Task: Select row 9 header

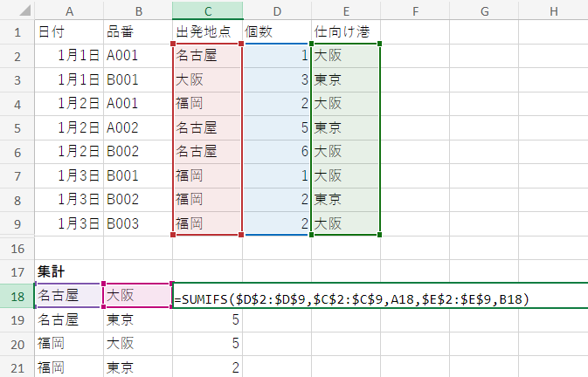Action: (x=17, y=224)
